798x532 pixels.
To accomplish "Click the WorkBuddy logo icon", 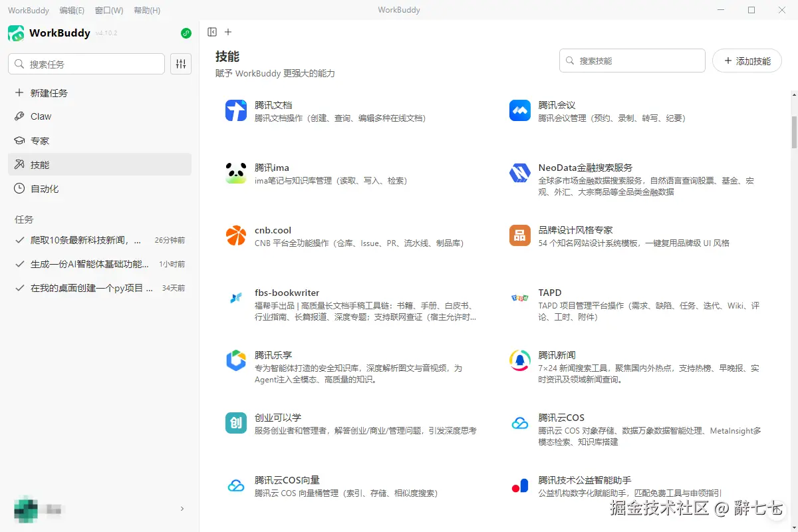I will click(16, 33).
